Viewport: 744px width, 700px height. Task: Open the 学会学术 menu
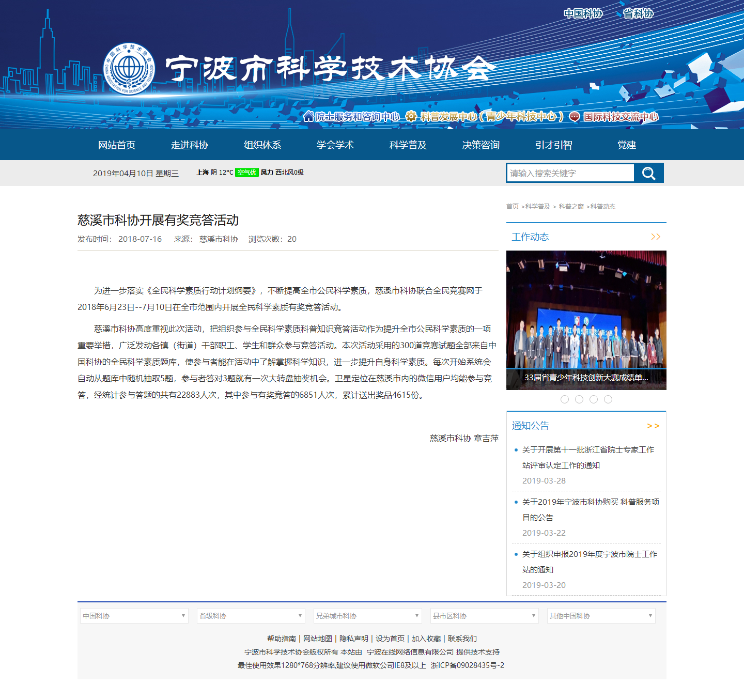click(335, 145)
